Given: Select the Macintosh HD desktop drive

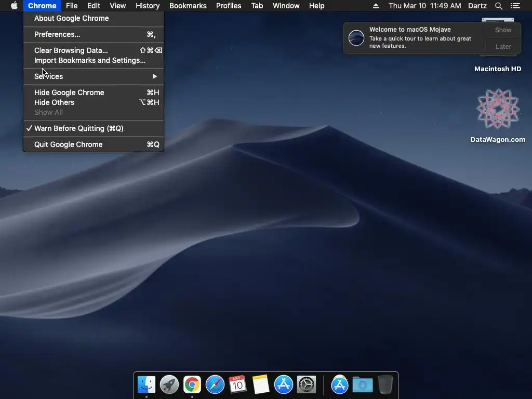Looking at the screenshot, I should (x=498, y=69).
